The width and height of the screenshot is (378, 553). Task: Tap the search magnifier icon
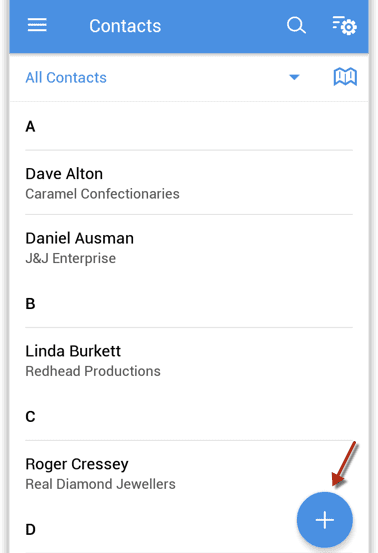click(x=296, y=25)
